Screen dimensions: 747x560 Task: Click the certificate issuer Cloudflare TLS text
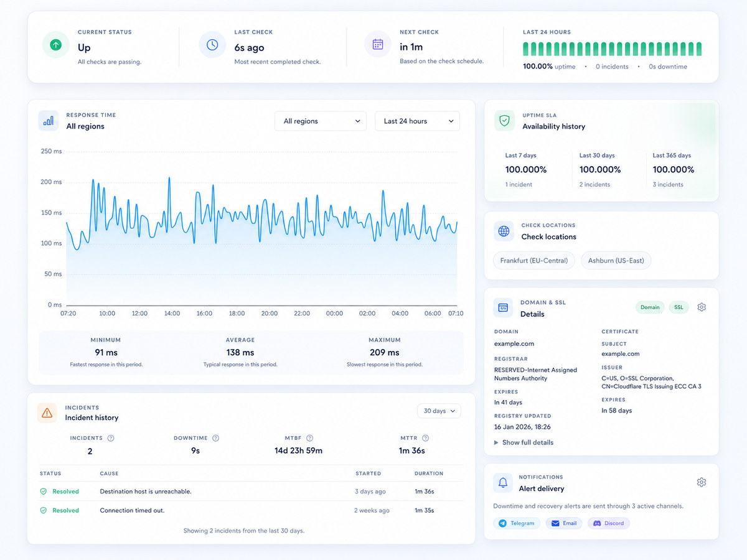coord(651,382)
